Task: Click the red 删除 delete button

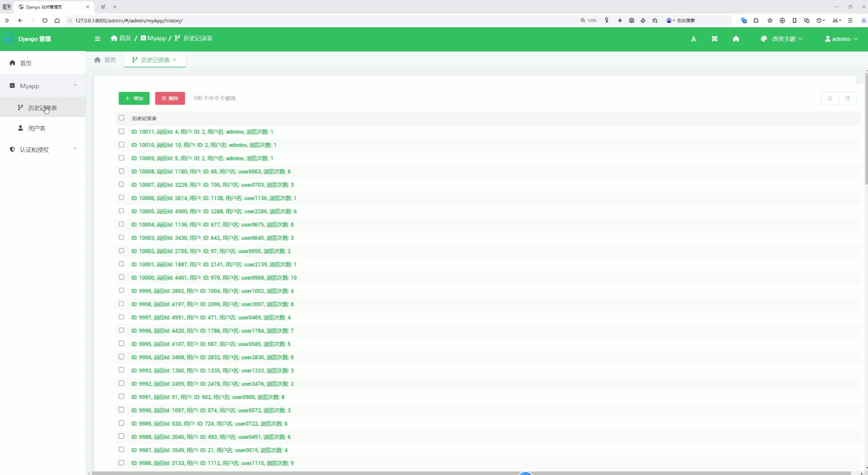Action: pyautogui.click(x=170, y=98)
